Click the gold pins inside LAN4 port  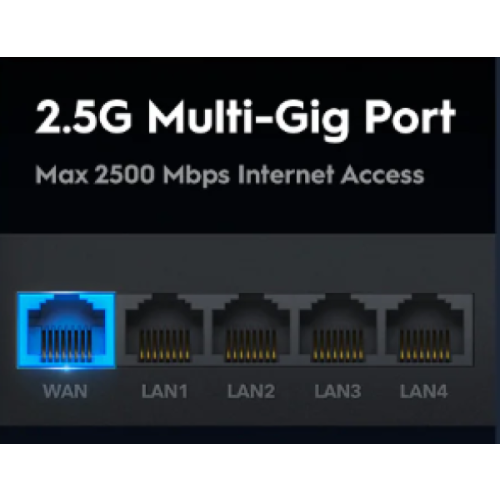click(425, 345)
